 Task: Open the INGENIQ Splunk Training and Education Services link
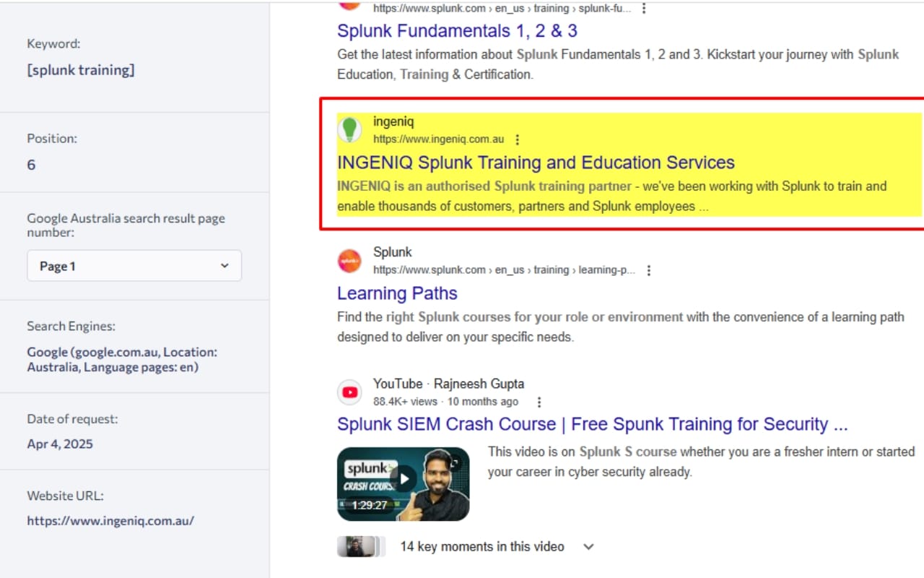point(536,163)
